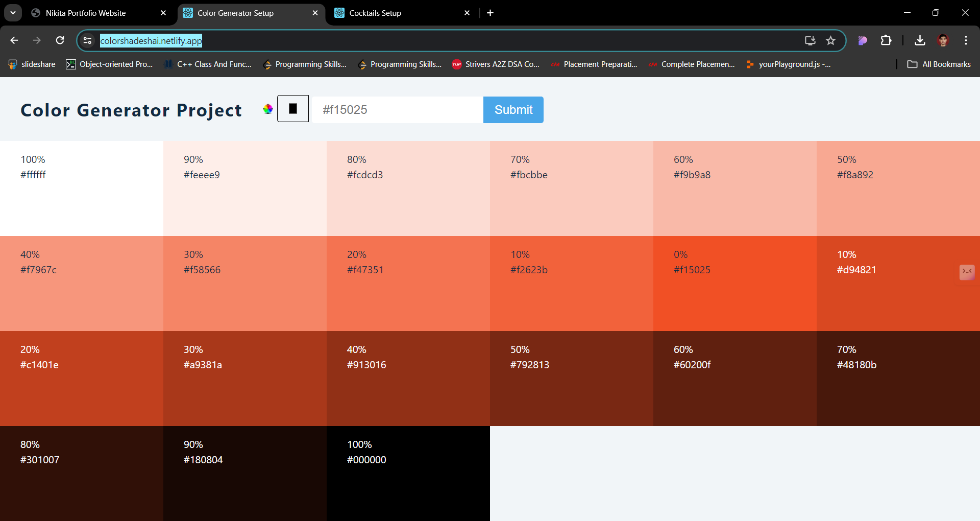Go back using the back arrow

pos(14,40)
